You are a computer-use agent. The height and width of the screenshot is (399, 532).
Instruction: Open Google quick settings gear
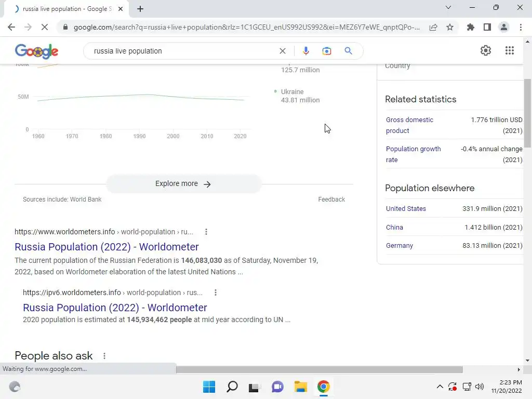[x=486, y=50]
